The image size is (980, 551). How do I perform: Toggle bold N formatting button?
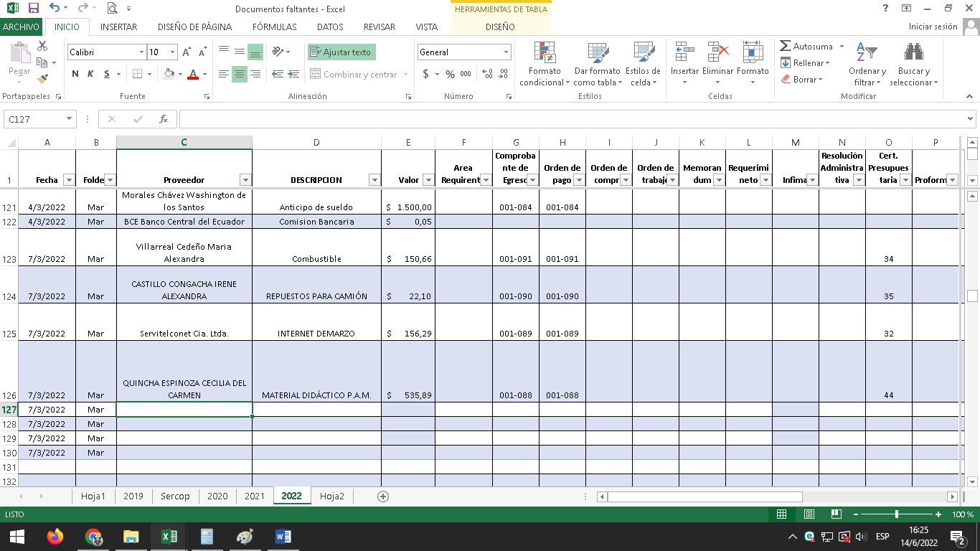click(75, 74)
